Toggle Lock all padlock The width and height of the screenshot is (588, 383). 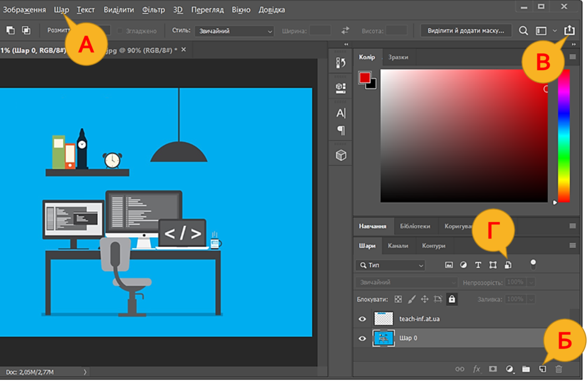point(452,299)
